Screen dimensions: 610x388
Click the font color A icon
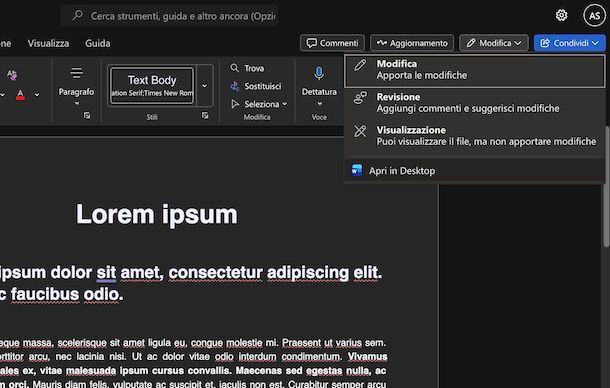(20, 95)
